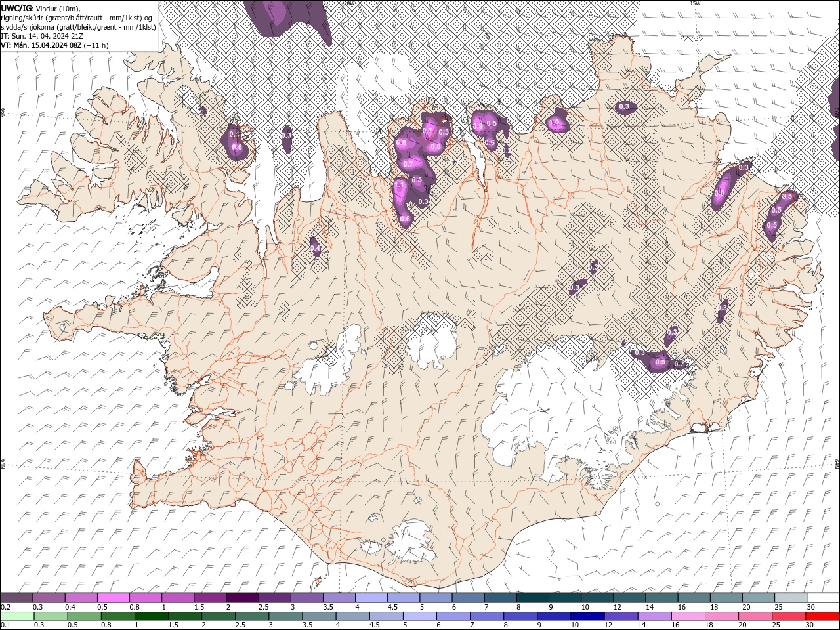The image size is (840, 630).
Task: Click the 'Vindur (10m)' heading text
Action: tap(56, 7)
